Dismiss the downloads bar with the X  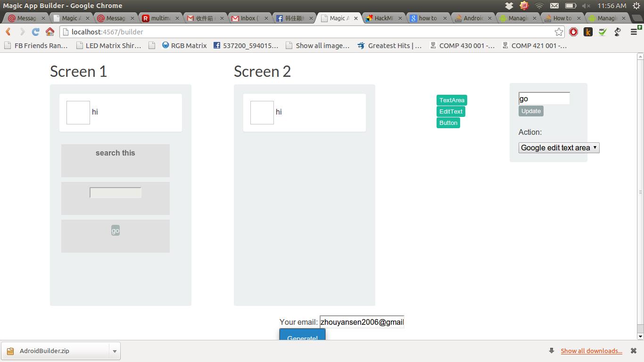pos(634,351)
